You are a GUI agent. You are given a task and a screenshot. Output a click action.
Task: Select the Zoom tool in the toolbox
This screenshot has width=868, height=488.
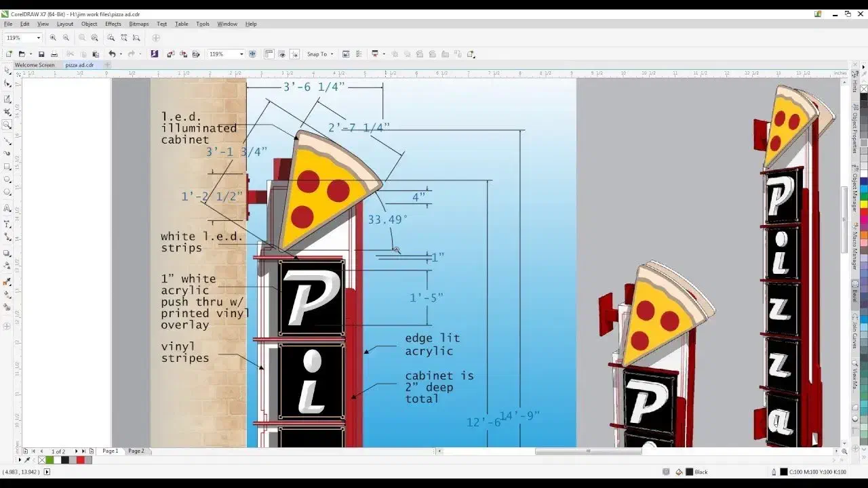click(7, 125)
